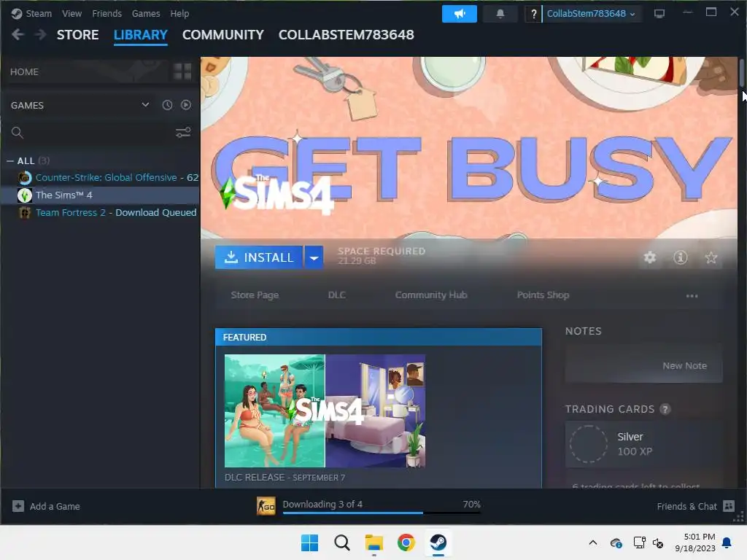The image size is (747, 560).
Task: Expand the GAMES filter dropdown
Action: (x=145, y=105)
